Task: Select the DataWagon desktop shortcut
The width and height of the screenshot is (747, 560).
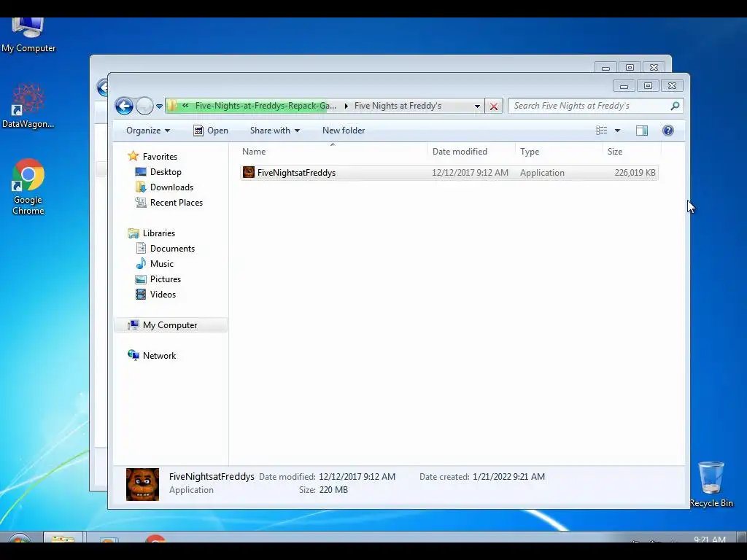Action: pos(28,106)
